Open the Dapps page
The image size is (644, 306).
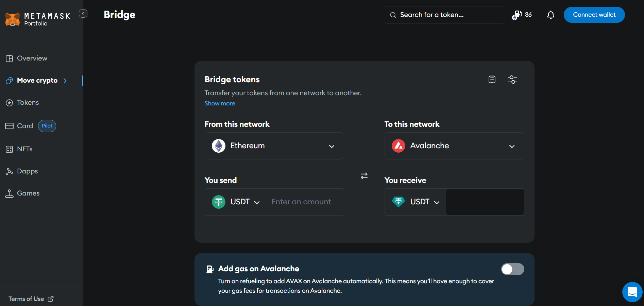[x=22, y=171]
